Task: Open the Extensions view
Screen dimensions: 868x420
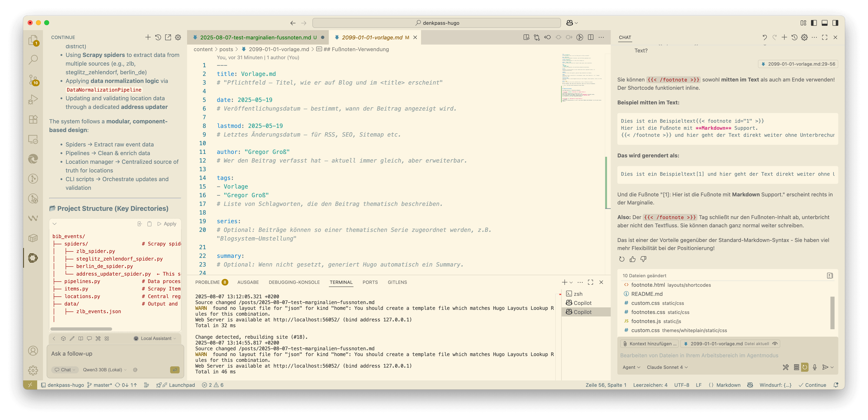Action: coord(33,119)
